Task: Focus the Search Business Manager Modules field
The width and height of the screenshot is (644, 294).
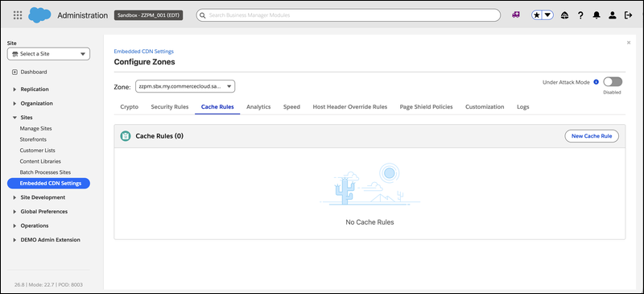Action: click(349, 15)
